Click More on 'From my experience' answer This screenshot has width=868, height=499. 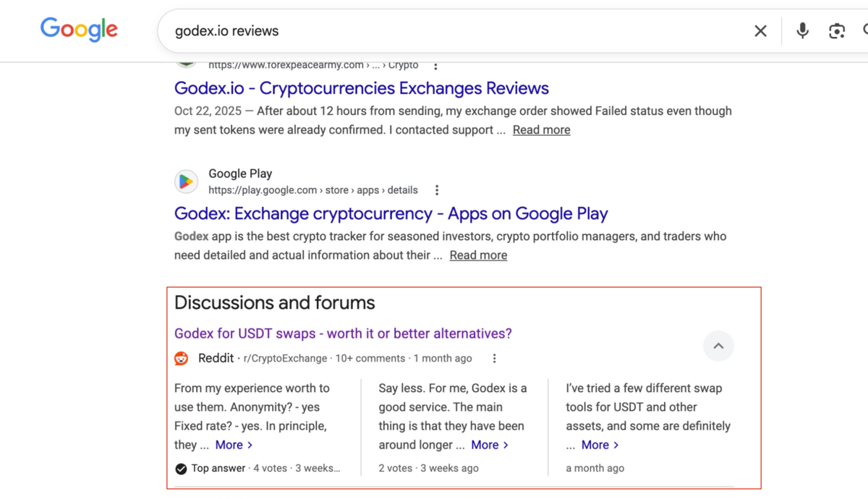click(x=234, y=445)
